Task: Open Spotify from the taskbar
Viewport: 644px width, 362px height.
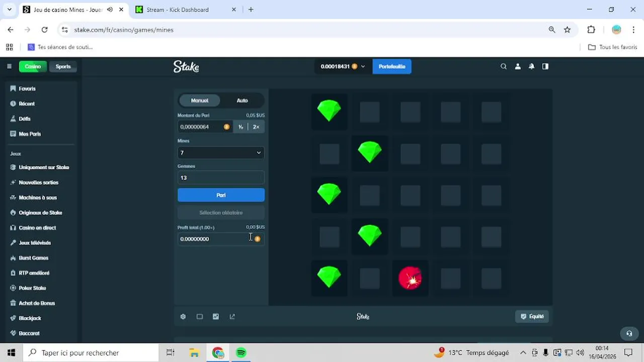Action: [241, 353]
